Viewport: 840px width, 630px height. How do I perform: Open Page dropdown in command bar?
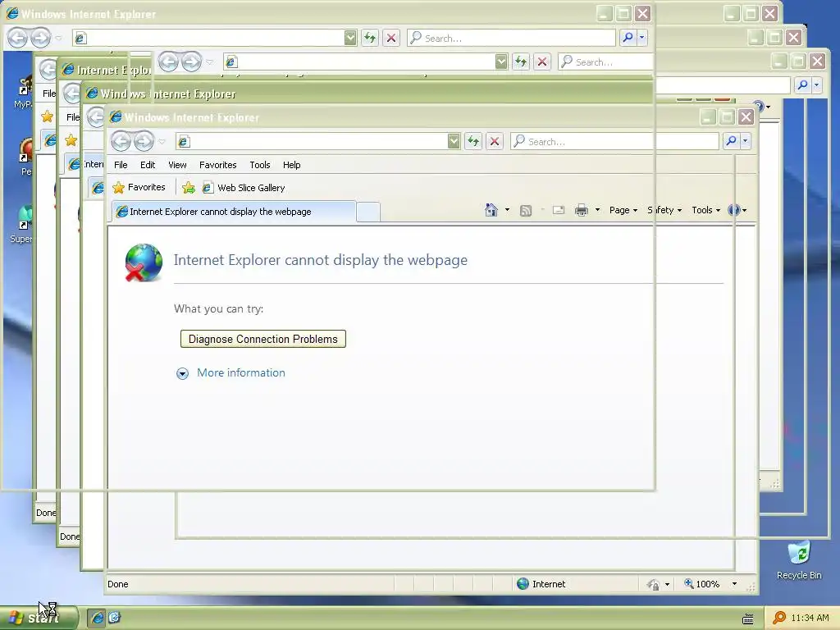(623, 210)
